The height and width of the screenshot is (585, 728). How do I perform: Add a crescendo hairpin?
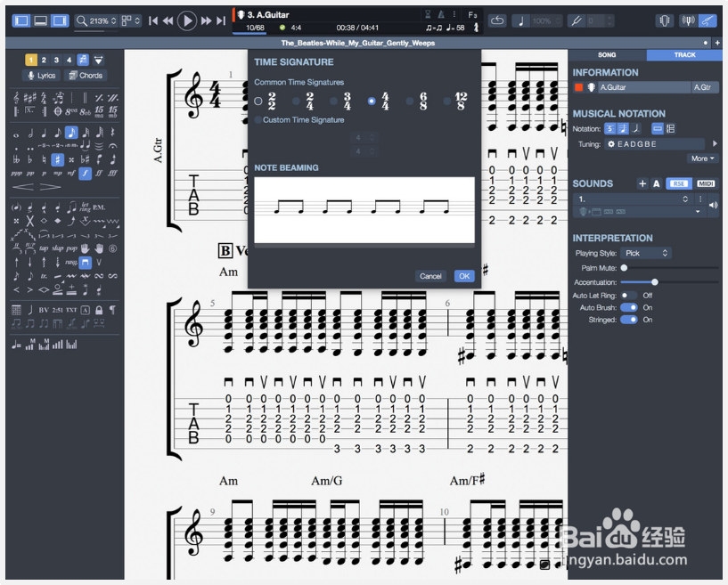[x=23, y=187]
